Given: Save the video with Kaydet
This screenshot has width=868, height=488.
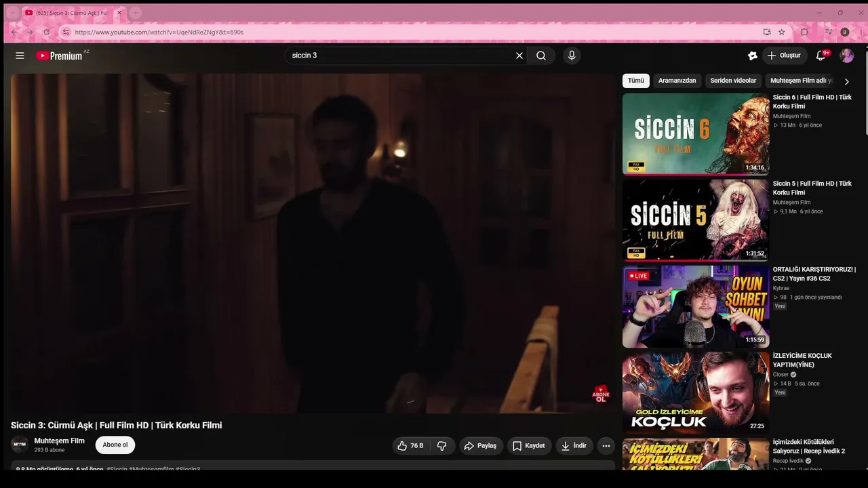Looking at the screenshot, I should click(x=529, y=445).
